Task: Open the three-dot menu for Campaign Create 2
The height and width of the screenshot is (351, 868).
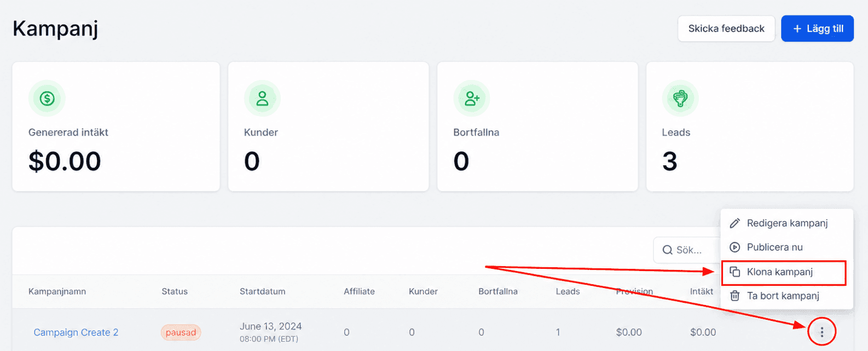Action: 821,332
